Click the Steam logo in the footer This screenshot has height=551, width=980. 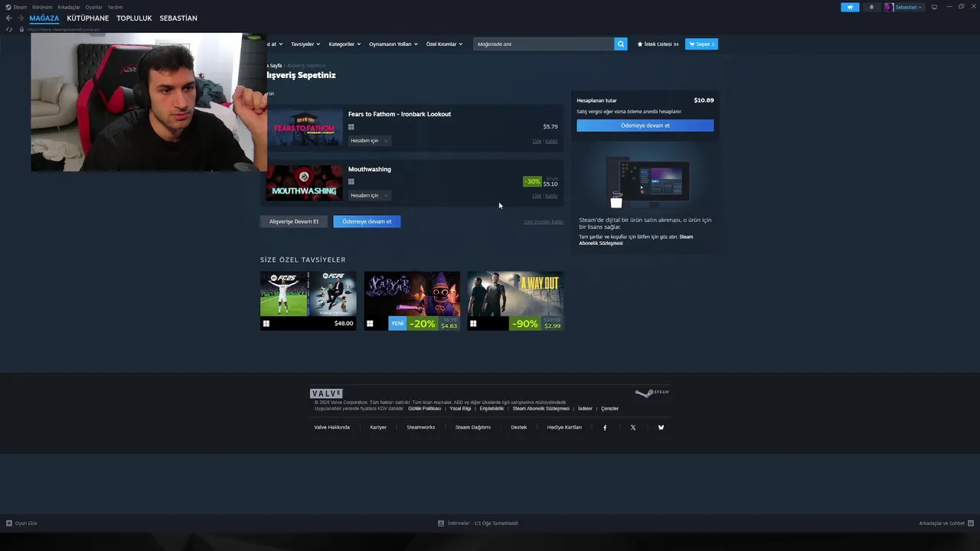coord(652,393)
